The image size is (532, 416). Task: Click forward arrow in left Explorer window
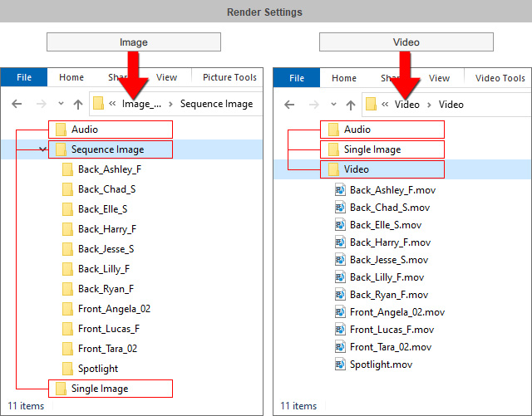point(39,104)
